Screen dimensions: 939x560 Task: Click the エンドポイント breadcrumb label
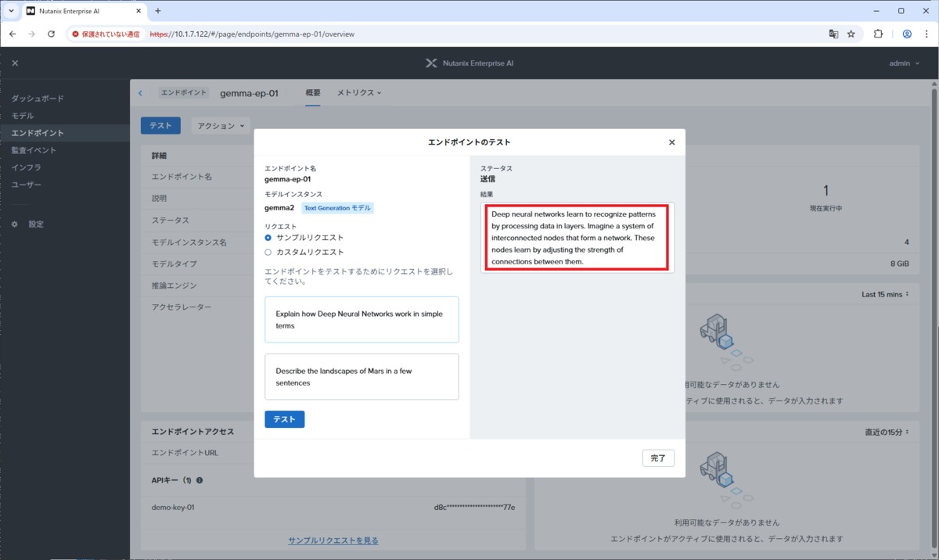[184, 92]
